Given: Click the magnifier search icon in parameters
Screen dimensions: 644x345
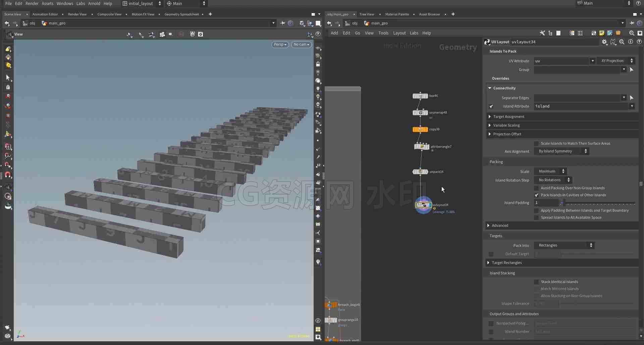Looking at the screenshot, I should tap(622, 42).
